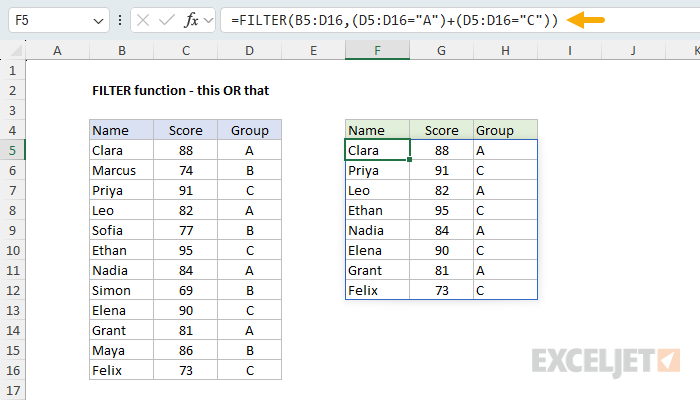Select cell with 'Marcus'

tap(121, 171)
